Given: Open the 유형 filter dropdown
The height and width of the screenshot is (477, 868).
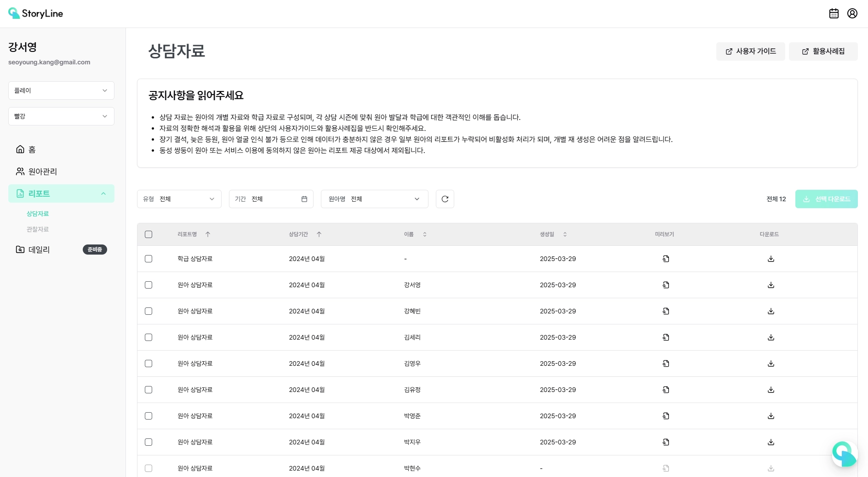Looking at the screenshot, I should pyautogui.click(x=179, y=199).
